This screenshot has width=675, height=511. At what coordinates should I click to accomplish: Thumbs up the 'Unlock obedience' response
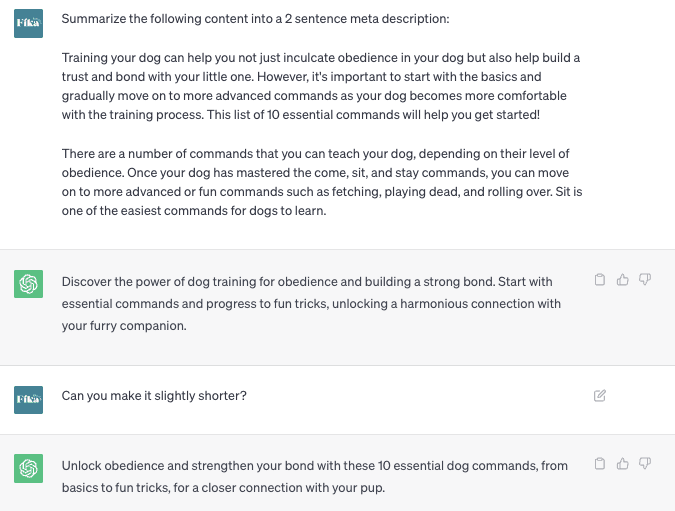[622, 464]
